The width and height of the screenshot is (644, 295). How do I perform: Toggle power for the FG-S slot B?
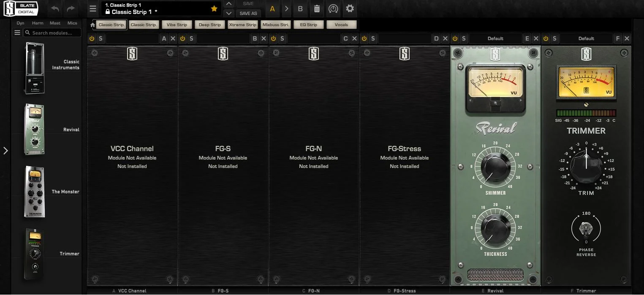182,38
